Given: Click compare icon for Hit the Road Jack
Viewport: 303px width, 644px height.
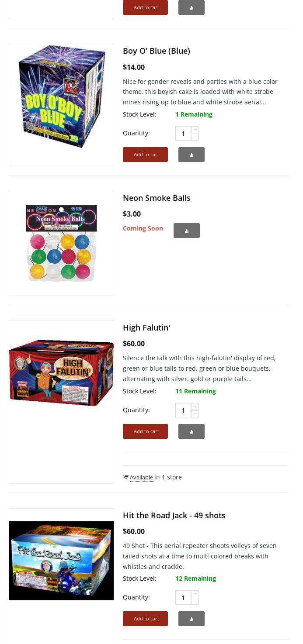Looking at the screenshot, I should tap(192, 619).
